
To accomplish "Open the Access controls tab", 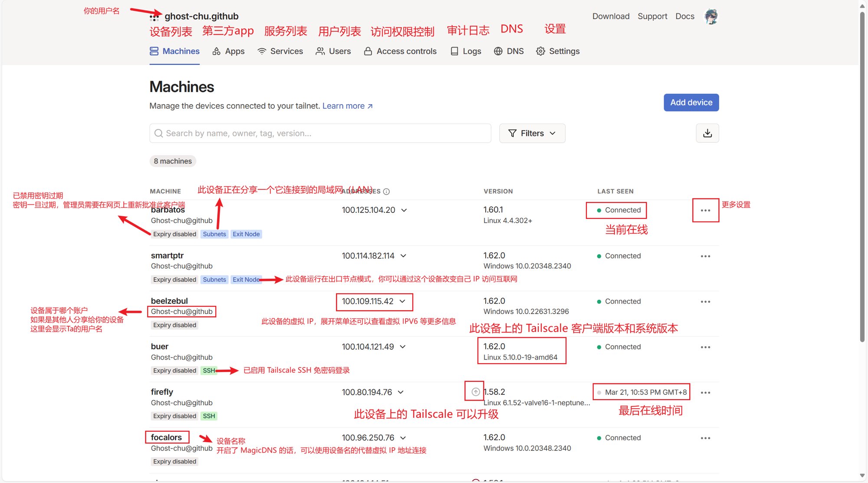I will coord(400,51).
